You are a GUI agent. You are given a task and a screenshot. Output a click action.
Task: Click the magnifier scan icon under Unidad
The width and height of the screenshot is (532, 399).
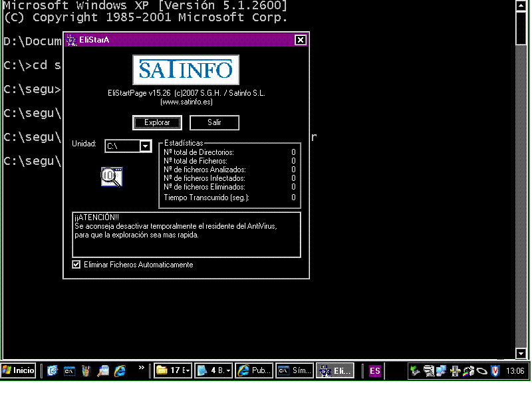[112, 177]
